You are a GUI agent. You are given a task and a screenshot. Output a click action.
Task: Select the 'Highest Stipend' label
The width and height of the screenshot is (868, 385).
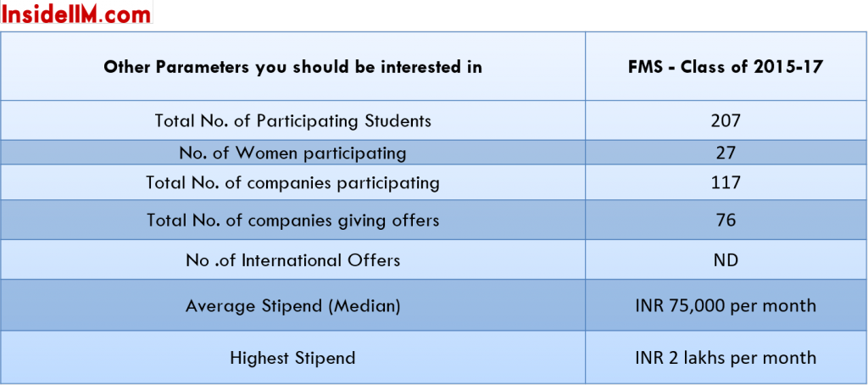tap(292, 357)
